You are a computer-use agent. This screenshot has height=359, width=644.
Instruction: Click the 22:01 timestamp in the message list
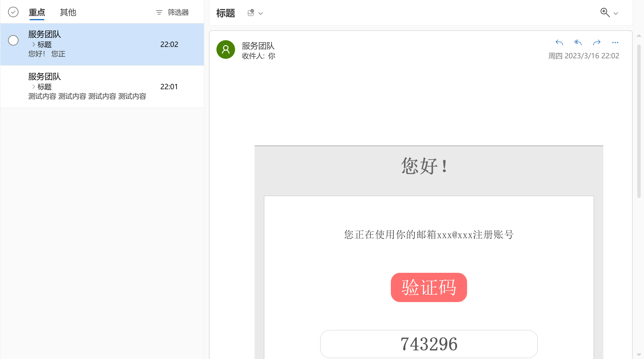coord(169,87)
